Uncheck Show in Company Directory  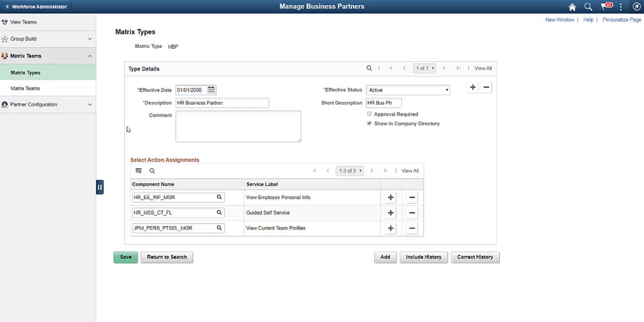pyautogui.click(x=369, y=123)
